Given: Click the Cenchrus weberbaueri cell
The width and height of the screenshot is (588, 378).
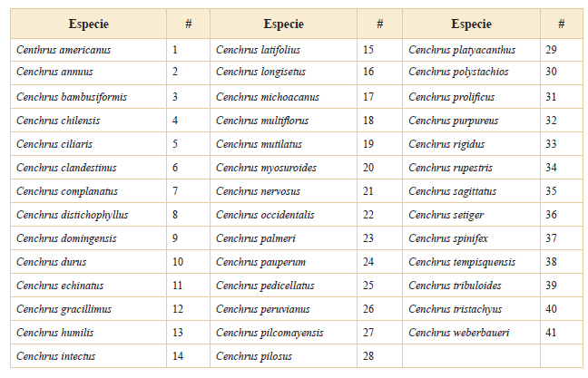Looking at the screenshot, I should 471,333.
